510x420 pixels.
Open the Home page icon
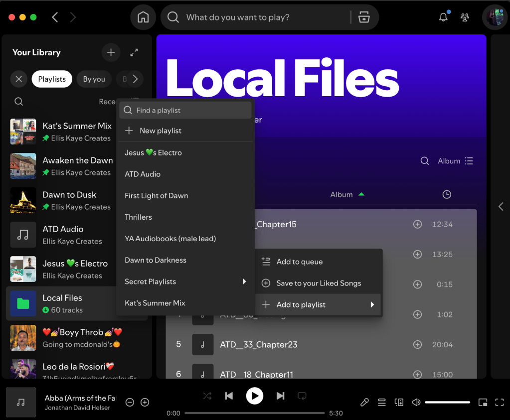(x=143, y=17)
